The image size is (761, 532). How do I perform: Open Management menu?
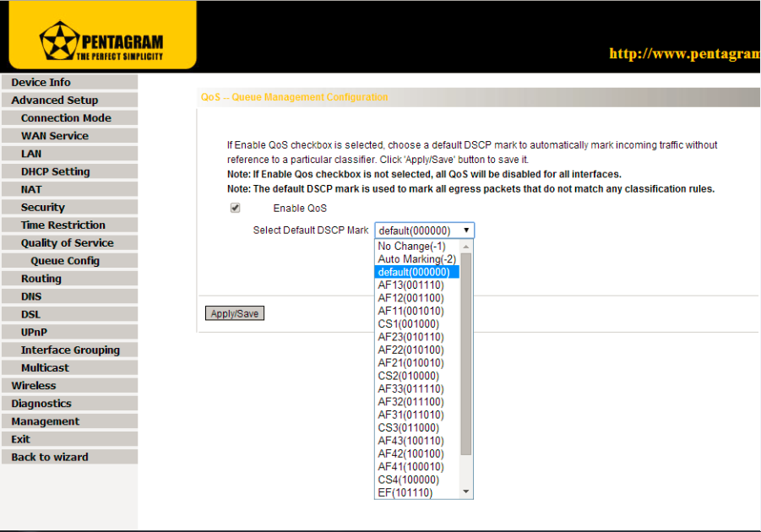tap(69, 421)
